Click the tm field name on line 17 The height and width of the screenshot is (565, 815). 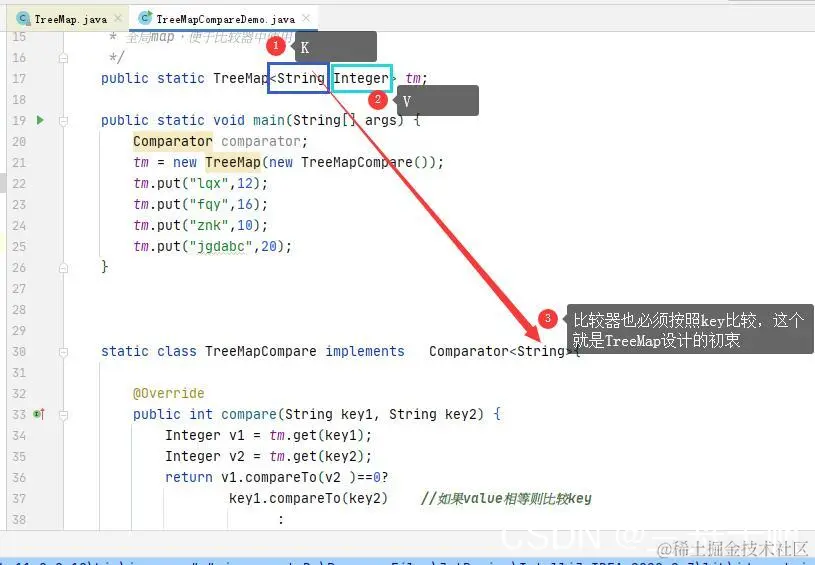pos(413,78)
